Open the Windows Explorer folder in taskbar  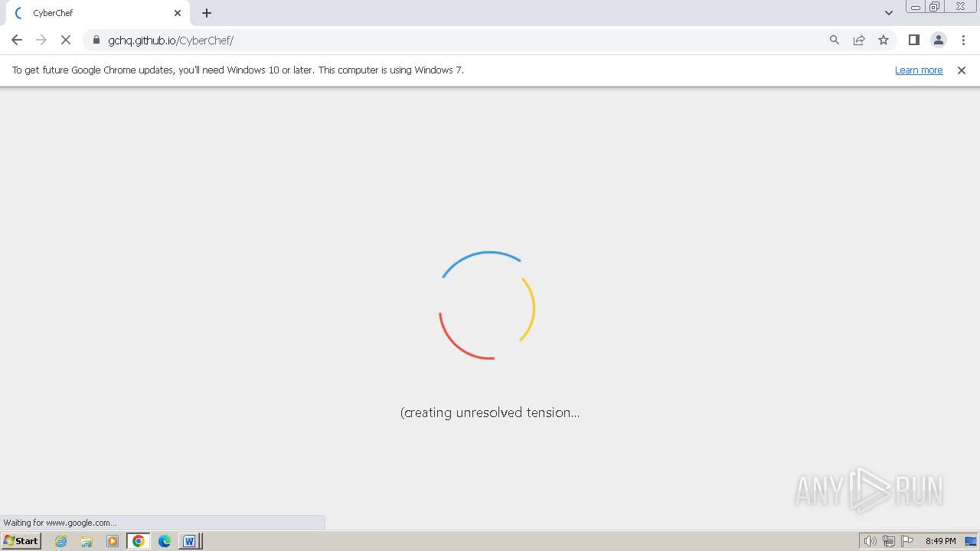pyautogui.click(x=87, y=541)
